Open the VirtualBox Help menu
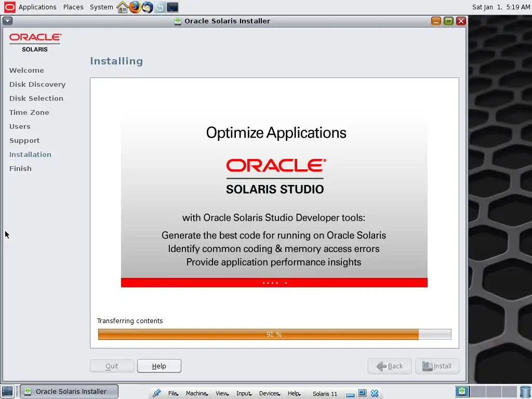This screenshot has width=532, height=399. [x=294, y=394]
